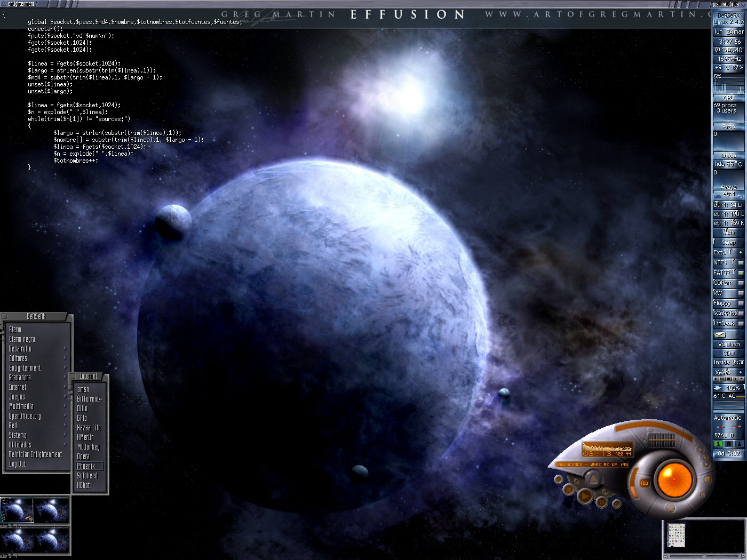Image resolution: width=747 pixels, height=560 pixels.
Task: Select the Internet menu entry
Action: click(37, 387)
